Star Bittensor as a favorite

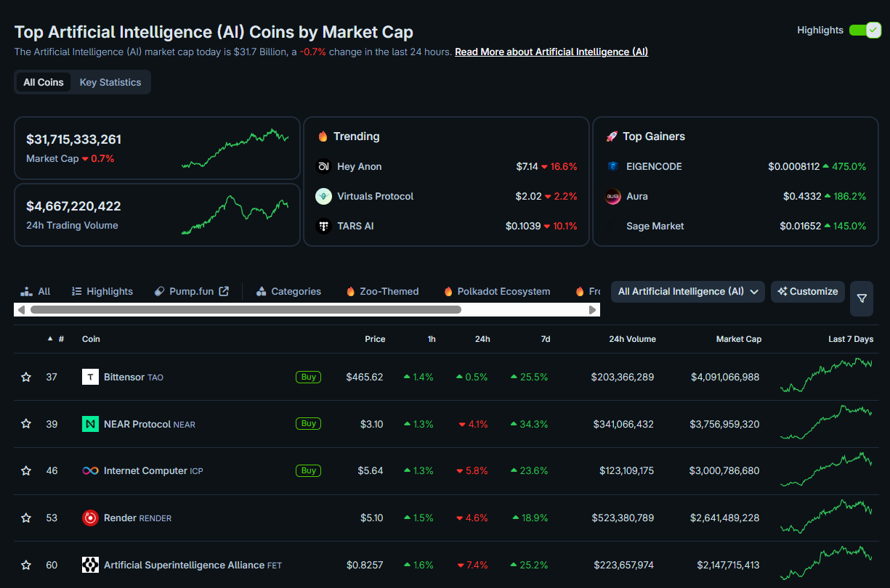pyautogui.click(x=26, y=377)
